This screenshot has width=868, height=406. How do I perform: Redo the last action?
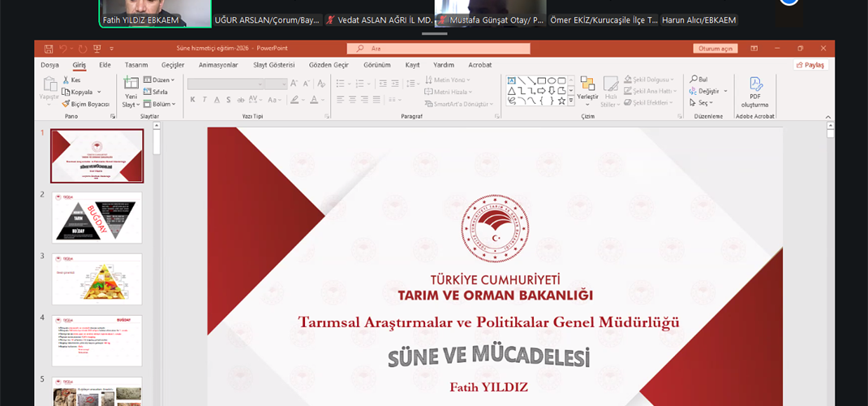point(83,49)
